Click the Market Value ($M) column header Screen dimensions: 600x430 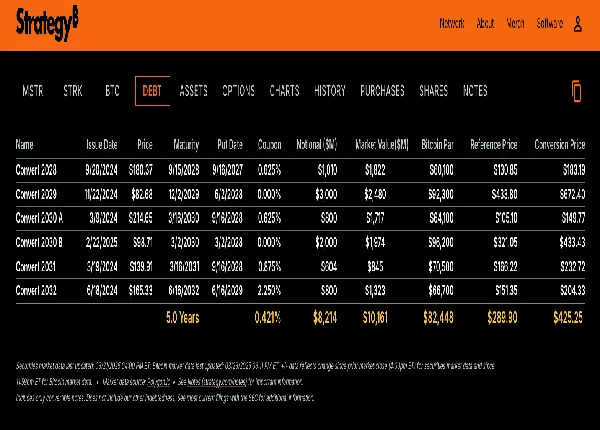382,145
